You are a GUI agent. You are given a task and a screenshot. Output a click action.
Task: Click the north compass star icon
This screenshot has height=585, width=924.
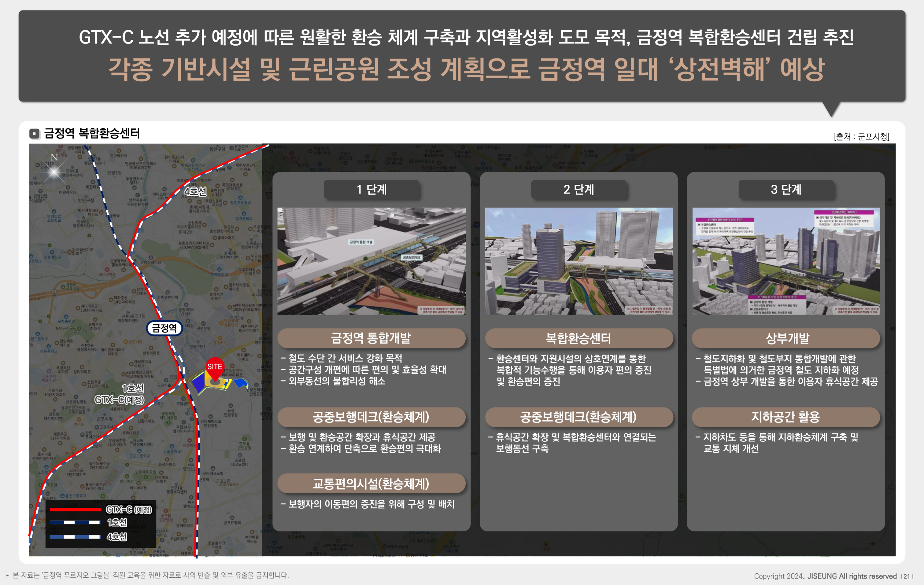pos(54,172)
